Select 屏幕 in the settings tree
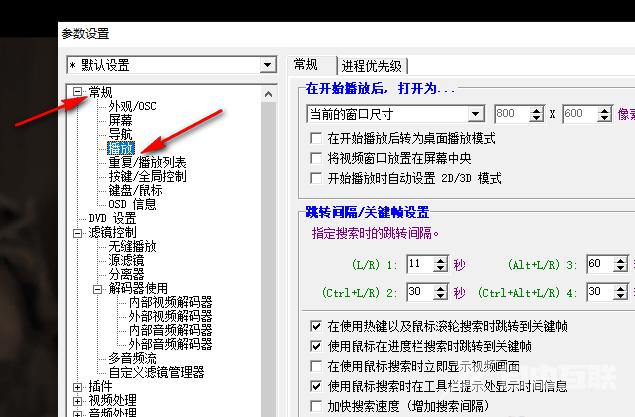Viewport: 635px width, 417px height. pyautogui.click(x=120, y=120)
